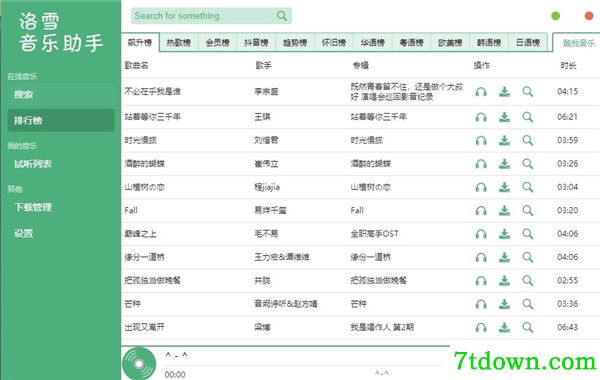Download 出现又离开 track

point(504,327)
